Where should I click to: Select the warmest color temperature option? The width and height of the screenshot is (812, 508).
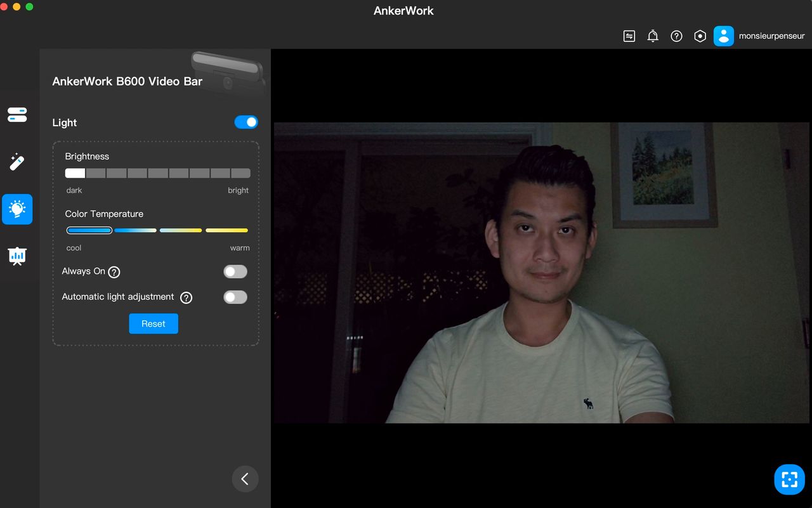226,230
